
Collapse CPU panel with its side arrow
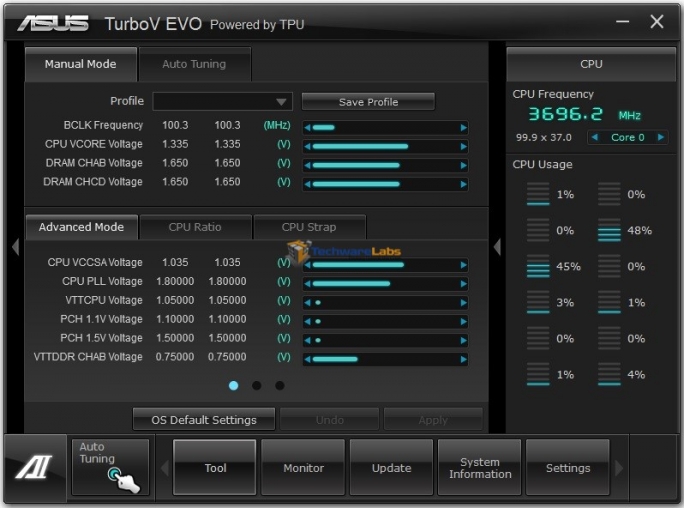497,247
